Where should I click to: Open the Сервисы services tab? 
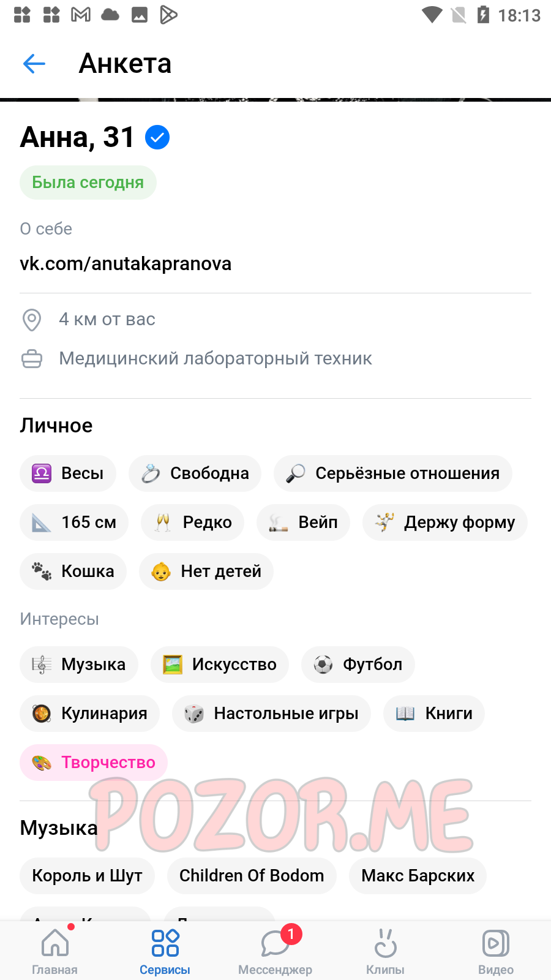[x=165, y=951]
